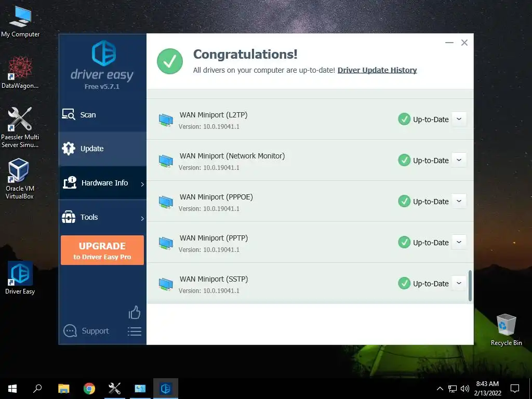Click WAN Miniport (PPPOE) name text
The image size is (532, 399).
(x=216, y=197)
